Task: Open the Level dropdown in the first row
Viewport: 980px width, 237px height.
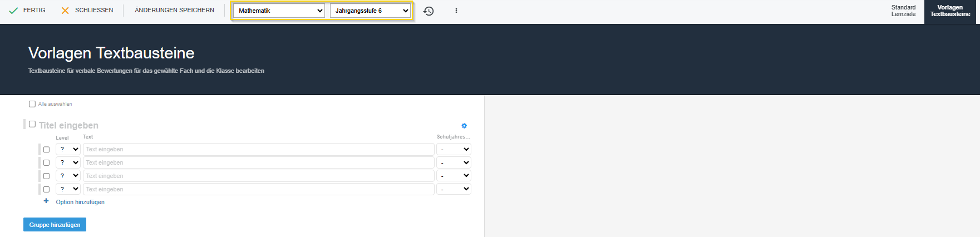Action: pyautogui.click(x=68, y=149)
